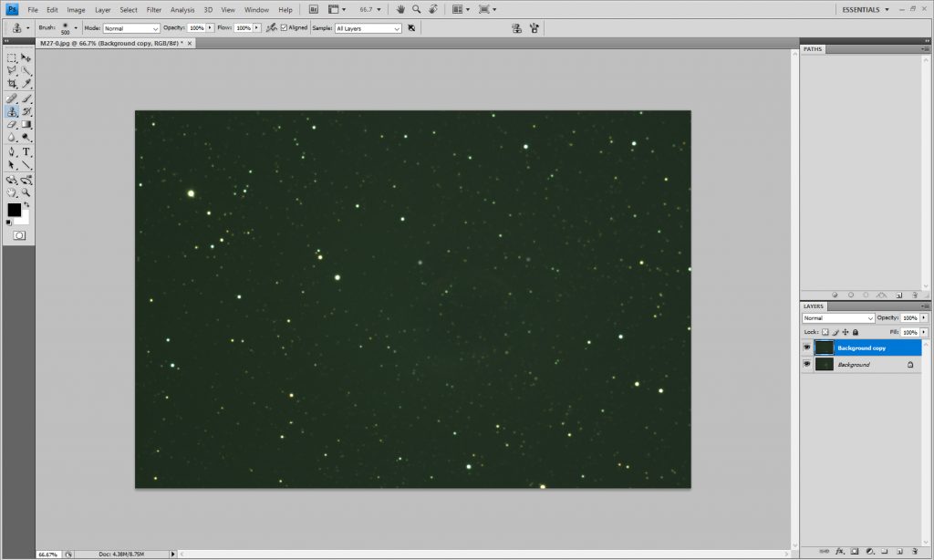This screenshot has height=560, width=934.
Task: Select the Move tool
Action: pos(26,57)
